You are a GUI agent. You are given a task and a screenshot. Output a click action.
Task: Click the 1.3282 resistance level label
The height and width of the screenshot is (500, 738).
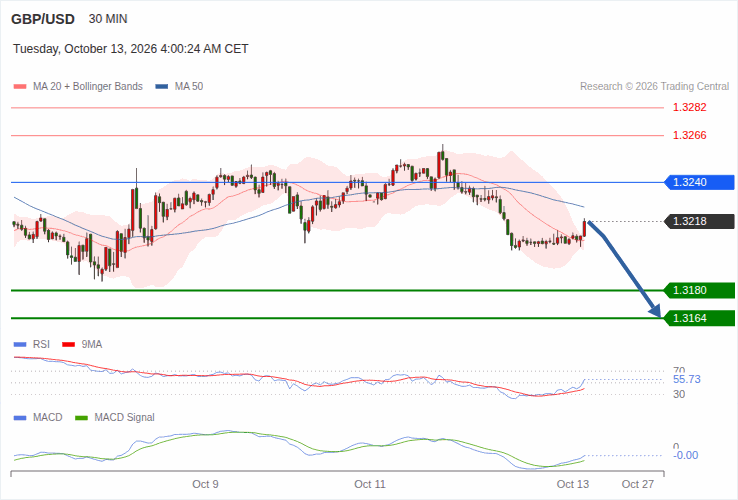click(x=690, y=107)
